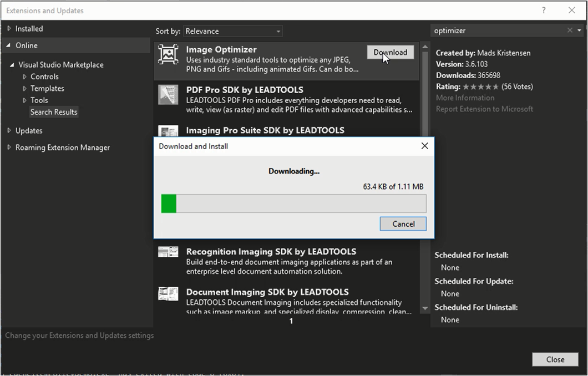Click the Scheduled For Update label
588x376 pixels.
pyautogui.click(x=474, y=281)
